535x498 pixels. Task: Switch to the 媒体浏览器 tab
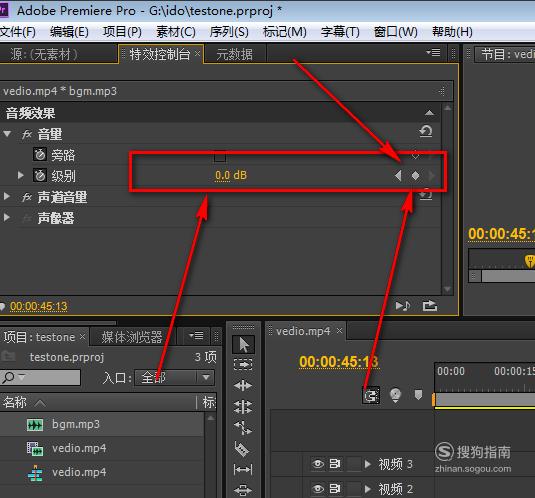[131, 337]
